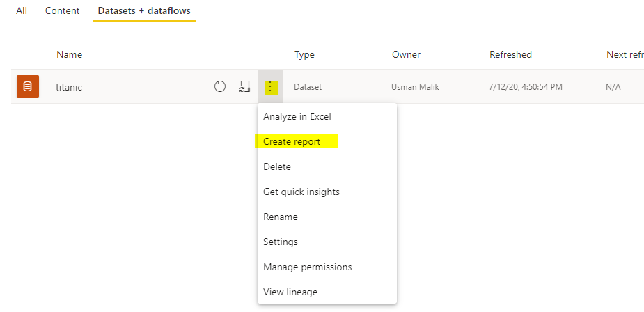Image resolution: width=644 pixels, height=312 pixels.
Task: Sort by the Refreshed column header
Action: click(x=510, y=54)
